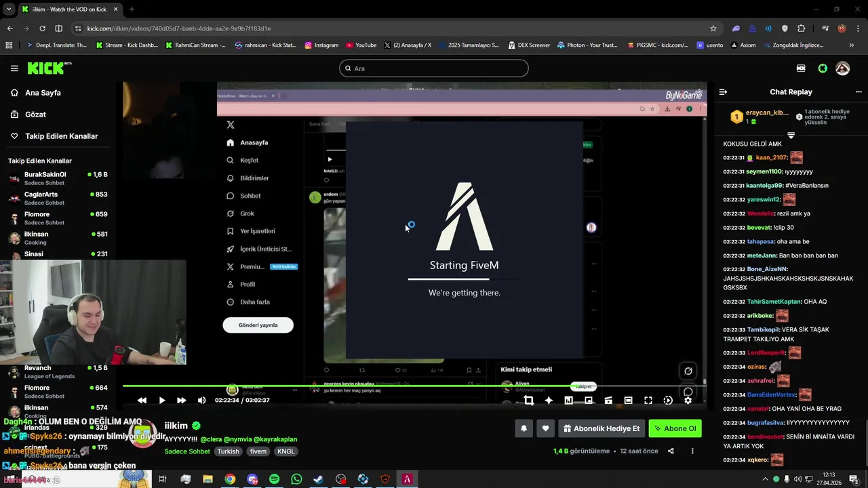Open the Kick hamburger menu
868x488 pixels.
(14, 68)
